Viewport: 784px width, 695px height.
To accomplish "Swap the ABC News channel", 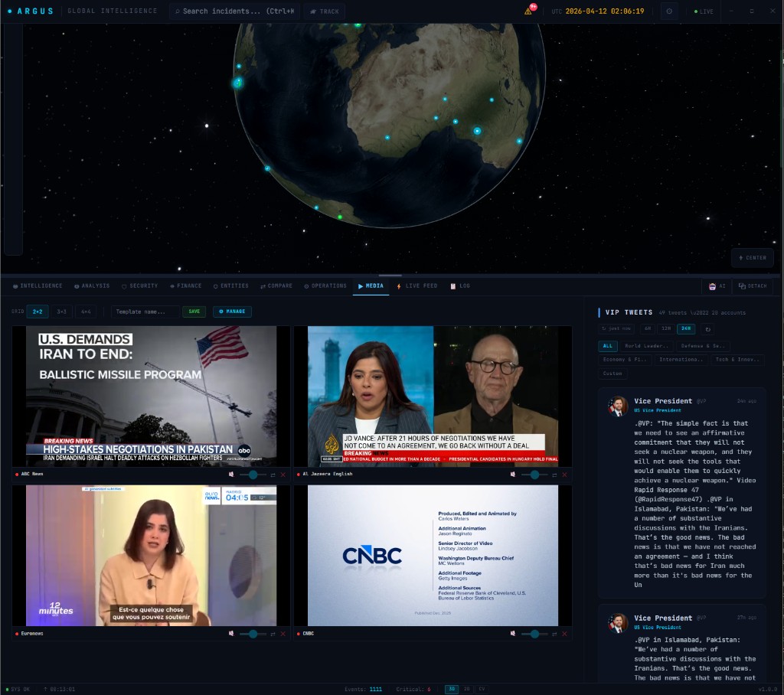I will click(x=273, y=475).
